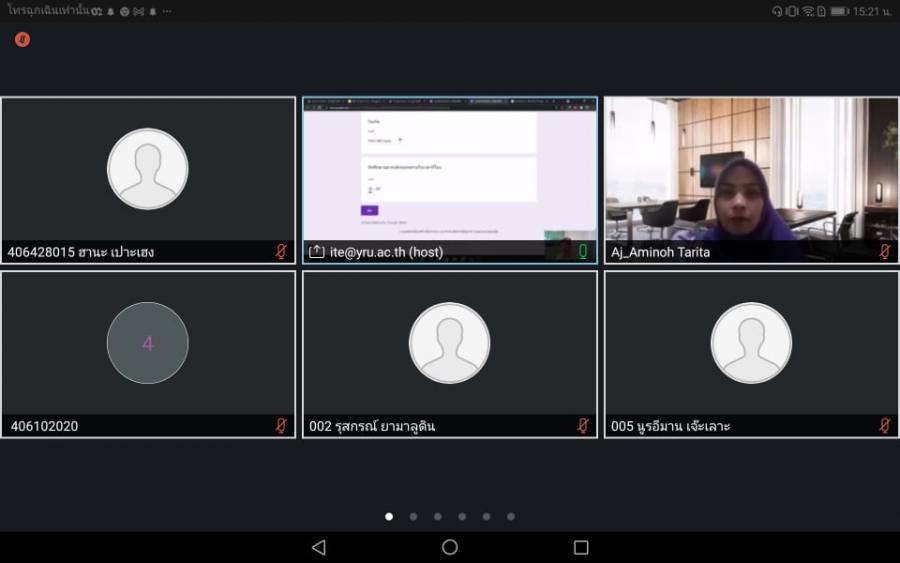
Task: Tap the red muted microphone indicator at top-left
Action: 22,40
